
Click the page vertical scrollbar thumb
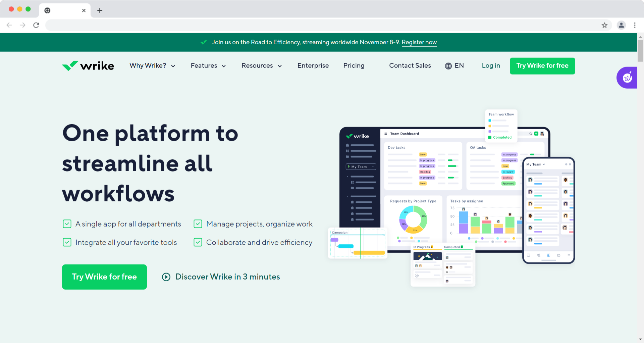click(640, 51)
